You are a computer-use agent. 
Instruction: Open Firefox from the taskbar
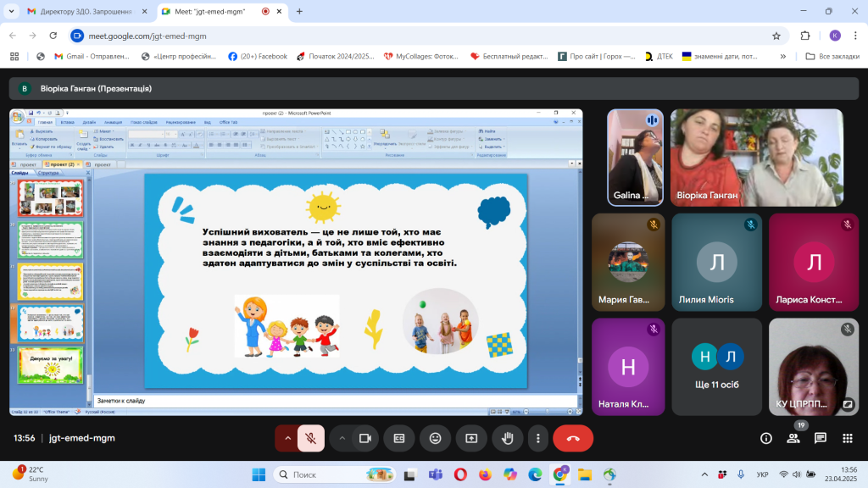485,474
